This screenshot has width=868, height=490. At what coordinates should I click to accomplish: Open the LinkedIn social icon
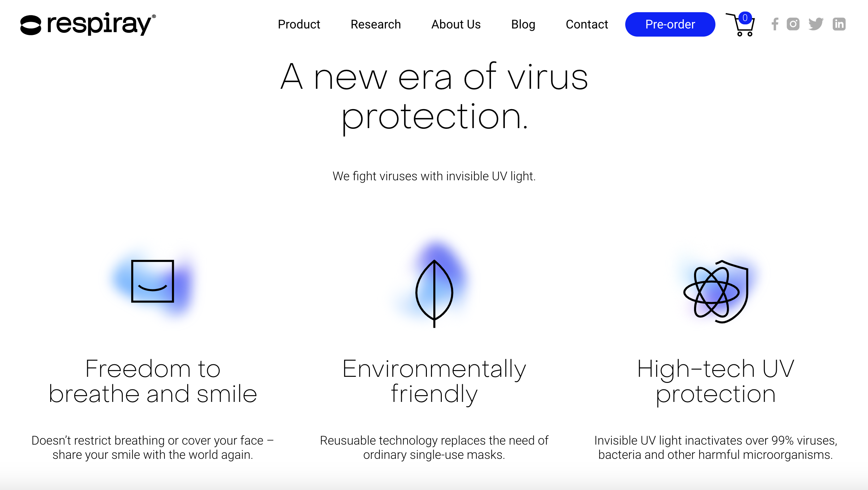pyautogui.click(x=839, y=24)
